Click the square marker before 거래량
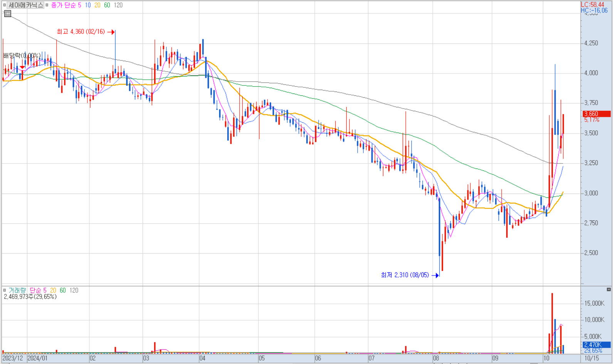The image size is (613, 364). pos(5,291)
